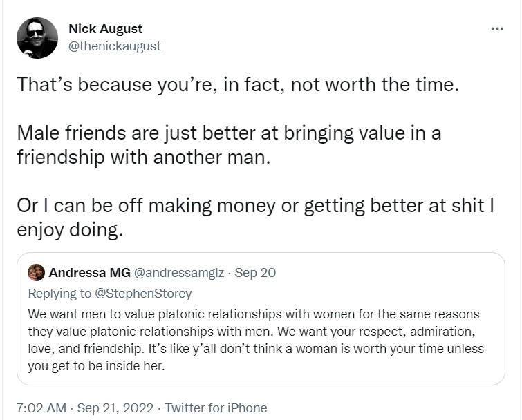Image resolution: width=522 pixels, height=420 pixels.
Task: Open Nick August's profile picture
Action: tap(37, 38)
